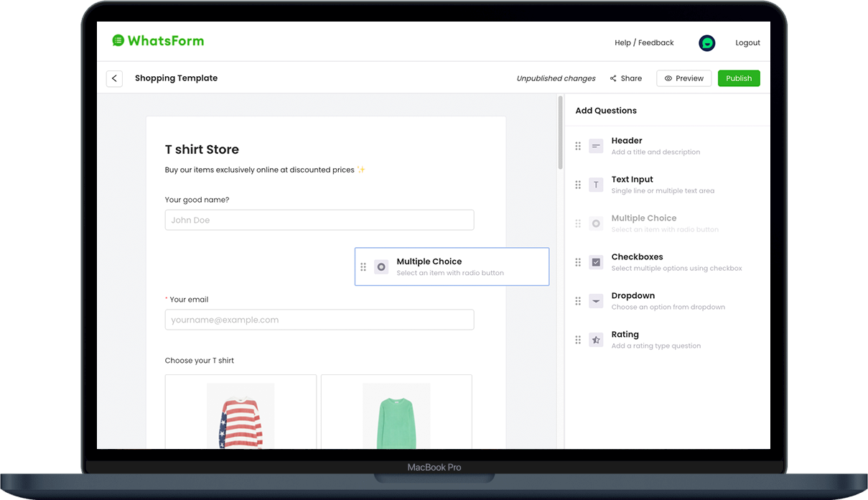Screen dimensions: 868x500
Task: Open the user profile avatar
Action: pyautogui.click(x=706, y=43)
